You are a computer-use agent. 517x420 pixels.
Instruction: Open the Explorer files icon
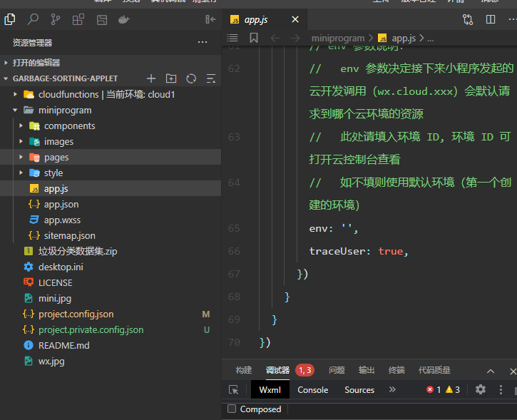[x=10, y=19]
